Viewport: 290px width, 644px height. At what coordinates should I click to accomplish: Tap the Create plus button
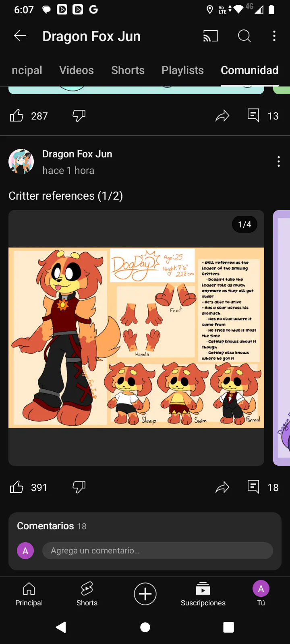point(145,594)
